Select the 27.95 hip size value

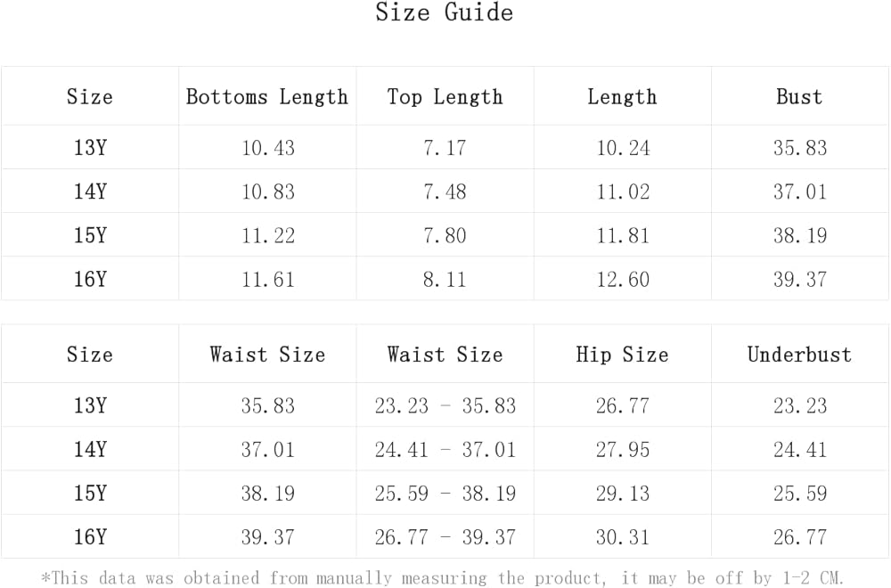[622, 450]
